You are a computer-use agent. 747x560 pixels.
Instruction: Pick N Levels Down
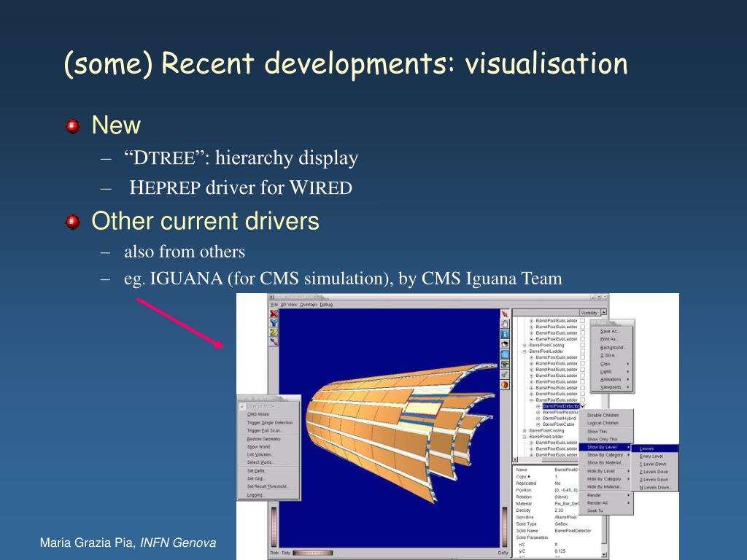point(655,488)
